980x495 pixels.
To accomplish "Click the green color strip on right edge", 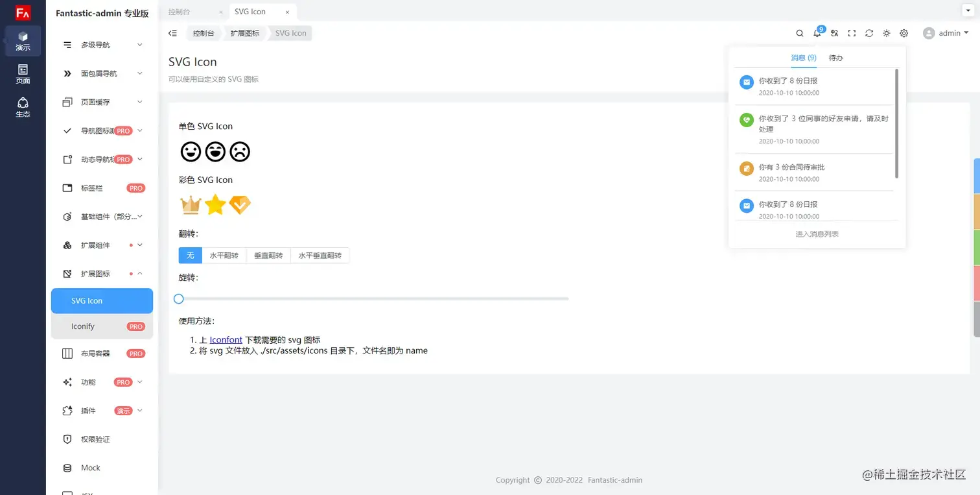I will tap(977, 247).
